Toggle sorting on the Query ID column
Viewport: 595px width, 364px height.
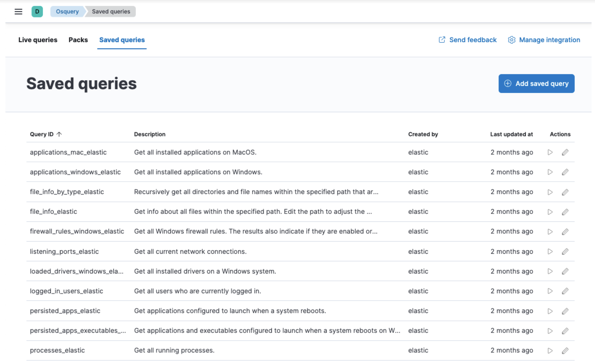[x=46, y=134]
